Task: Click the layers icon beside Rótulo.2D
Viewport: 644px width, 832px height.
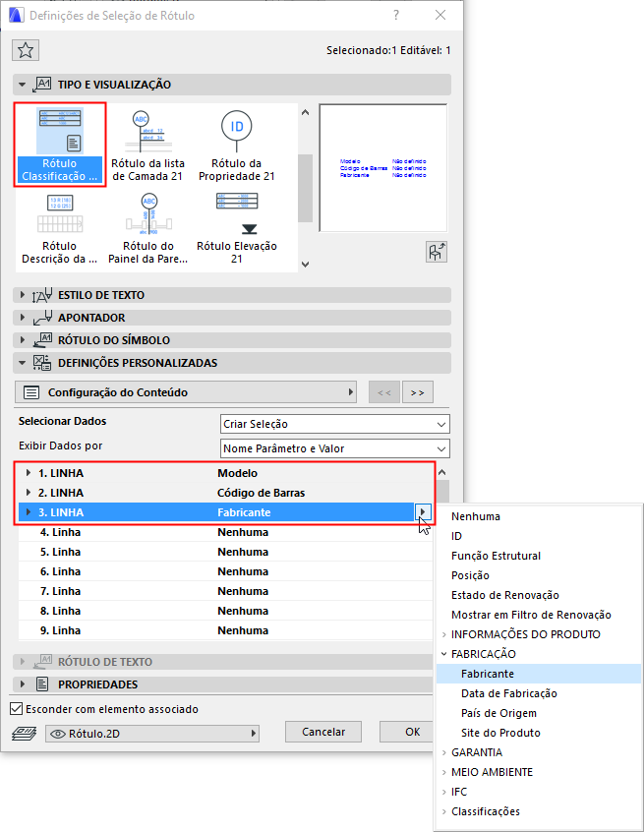Action: tap(24, 734)
